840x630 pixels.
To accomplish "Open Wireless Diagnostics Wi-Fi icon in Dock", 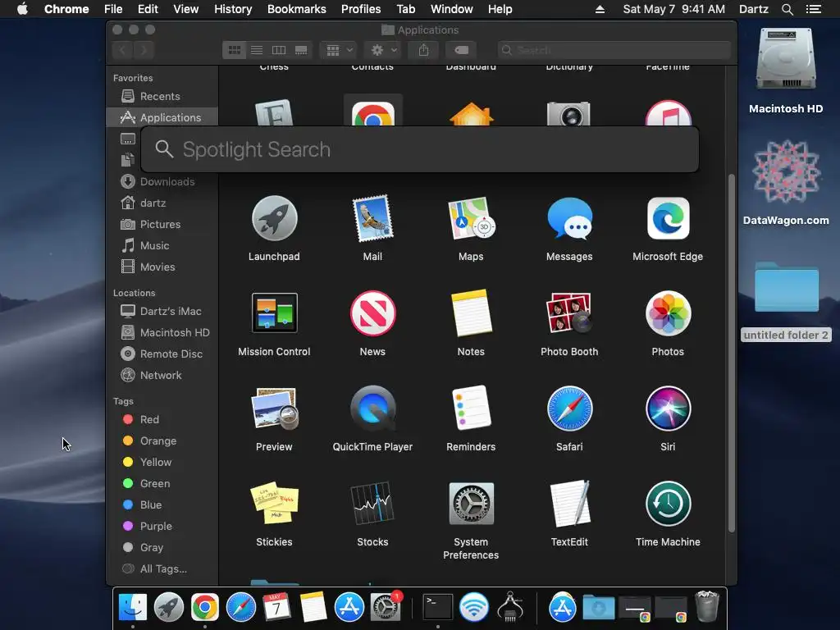I will coord(474,608).
